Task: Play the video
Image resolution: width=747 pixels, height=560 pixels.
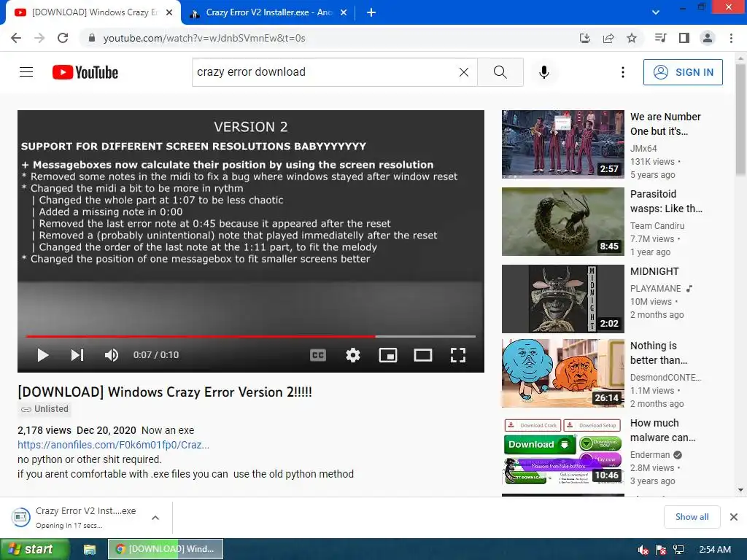Action: click(43, 355)
